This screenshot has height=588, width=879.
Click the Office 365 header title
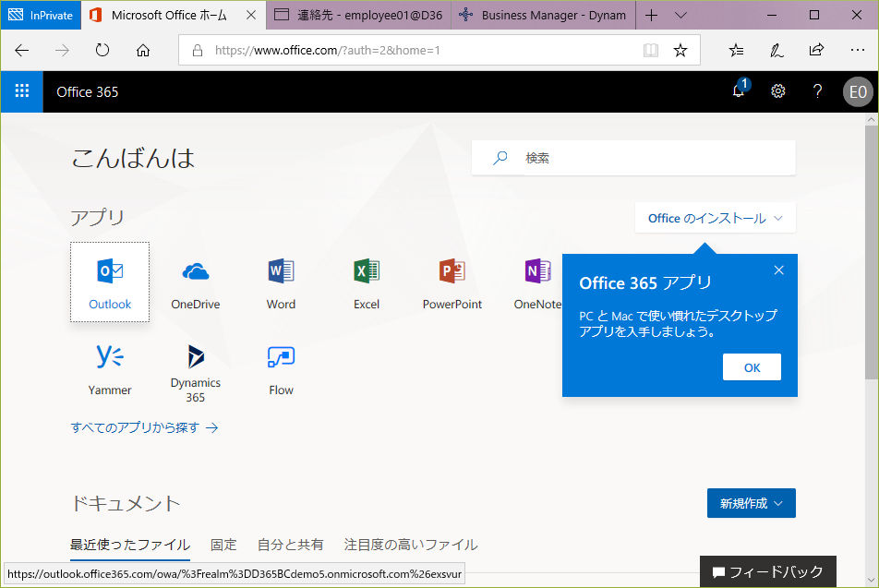click(x=88, y=92)
